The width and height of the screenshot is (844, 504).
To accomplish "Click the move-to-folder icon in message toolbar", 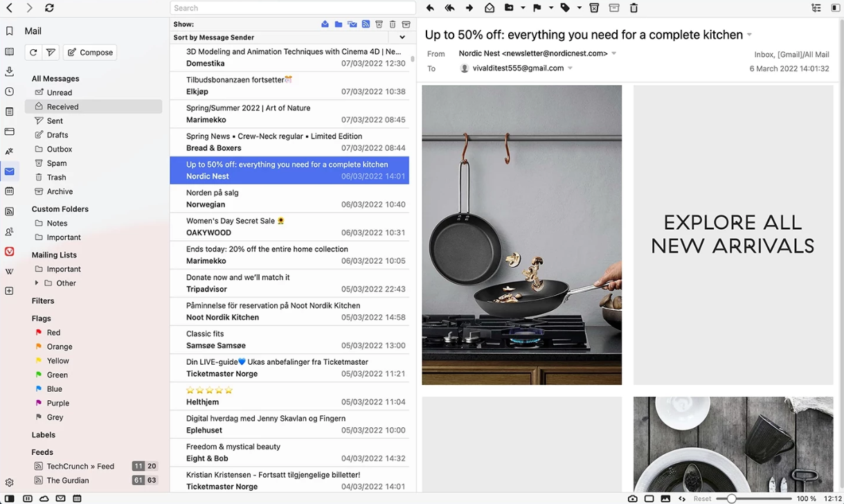I will (509, 8).
